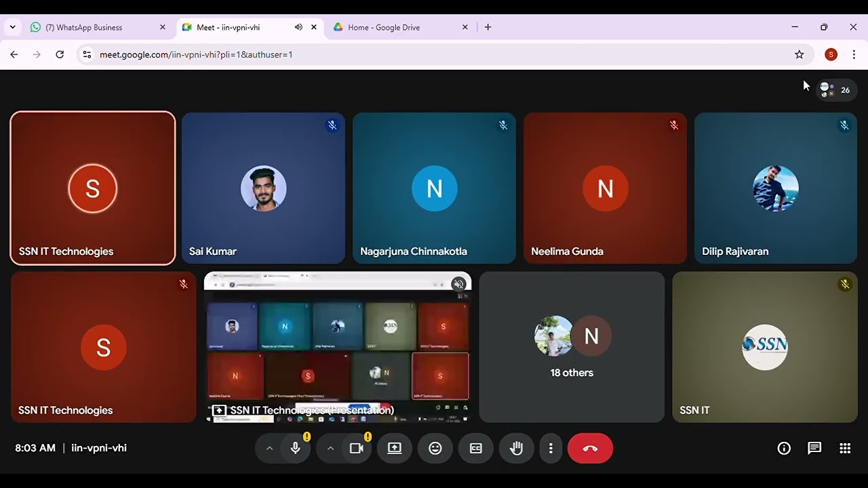Leave the call with red hang-up button

tap(590, 448)
